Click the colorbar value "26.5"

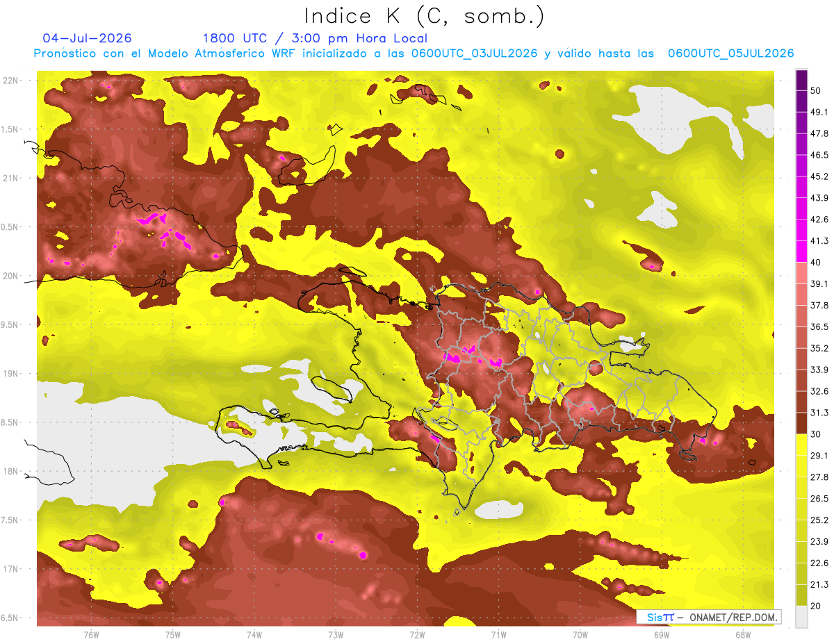pos(818,499)
